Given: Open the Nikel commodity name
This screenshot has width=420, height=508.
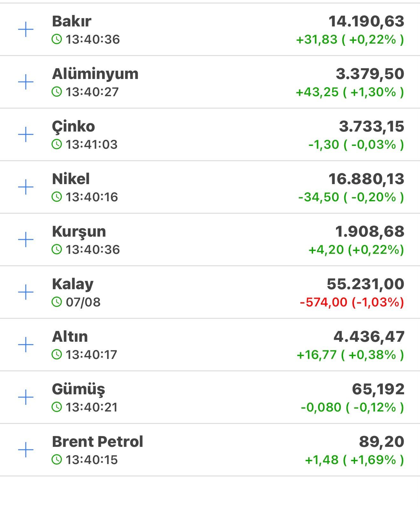Looking at the screenshot, I should pyautogui.click(x=71, y=179).
